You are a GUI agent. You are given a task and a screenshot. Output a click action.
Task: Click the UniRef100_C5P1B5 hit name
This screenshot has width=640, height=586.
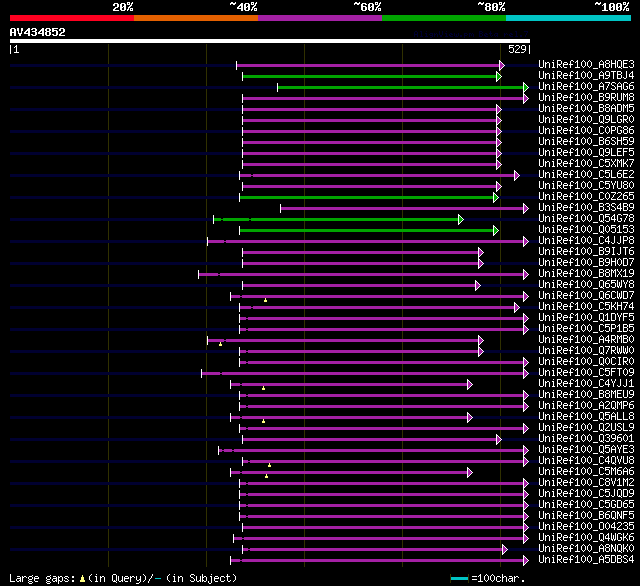click(586, 329)
